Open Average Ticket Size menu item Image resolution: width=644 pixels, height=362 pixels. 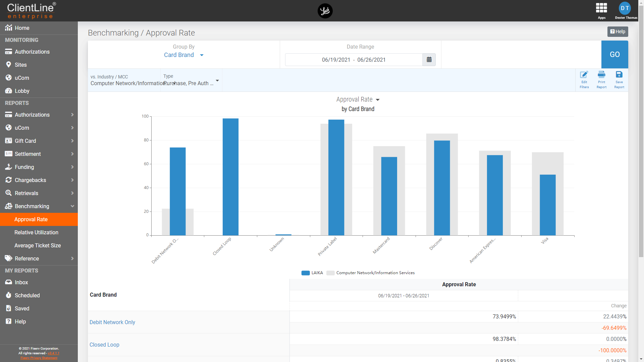(x=38, y=245)
